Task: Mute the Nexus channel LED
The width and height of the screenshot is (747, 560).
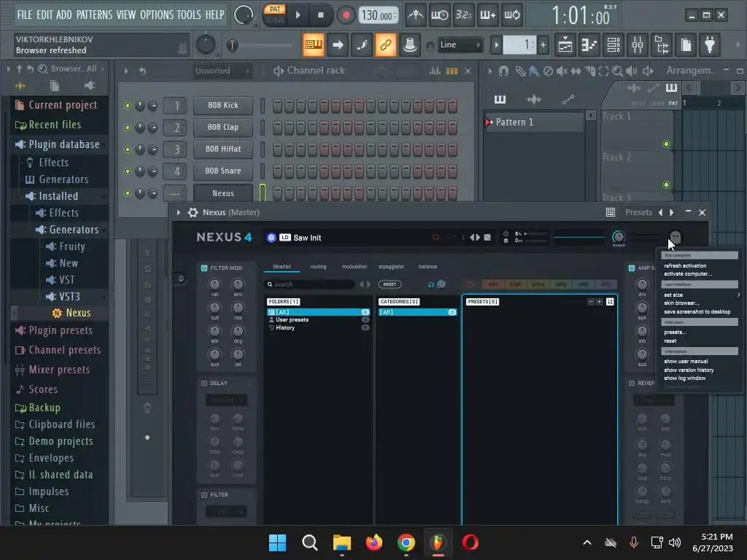Action: pos(127,193)
